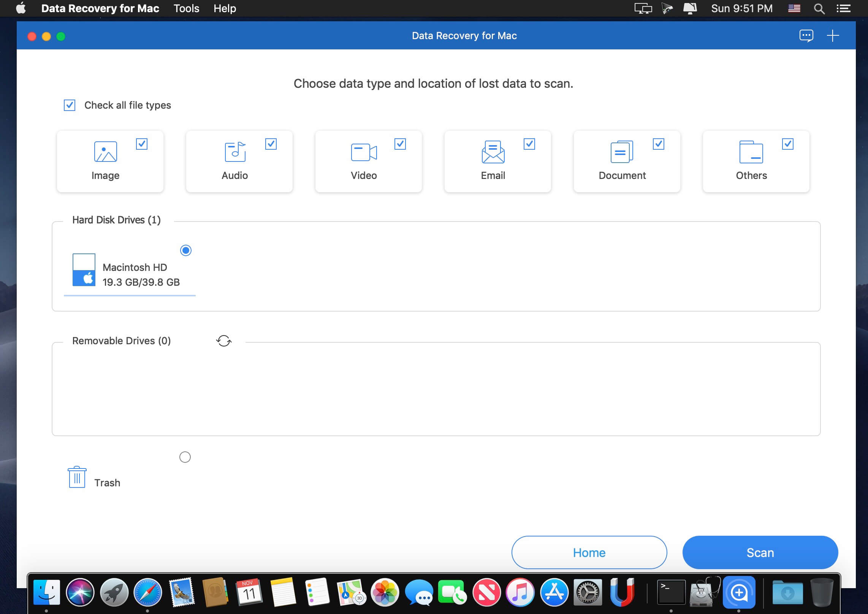
Task: Click the Others folder icon
Action: (751, 152)
